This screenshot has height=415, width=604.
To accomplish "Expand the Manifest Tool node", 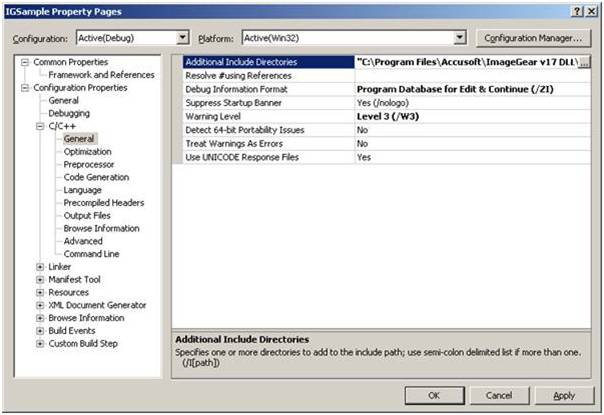I will click(x=40, y=280).
